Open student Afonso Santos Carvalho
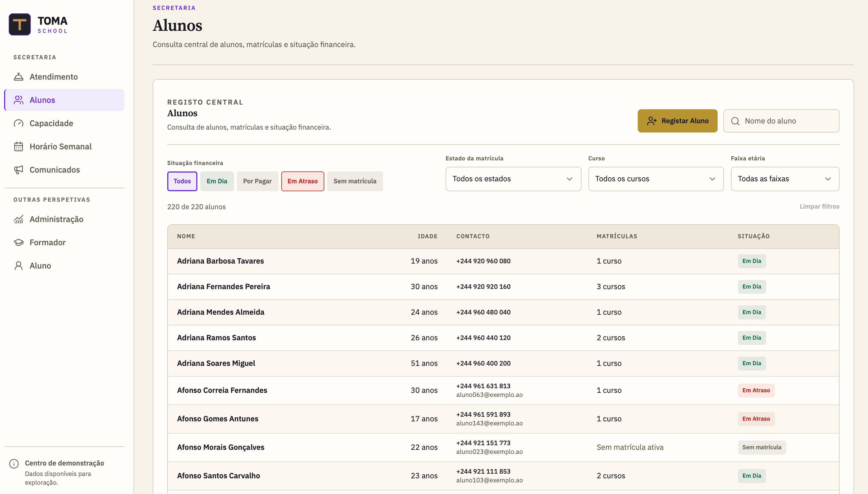The width and height of the screenshot is (868, 494). point(219,476)
